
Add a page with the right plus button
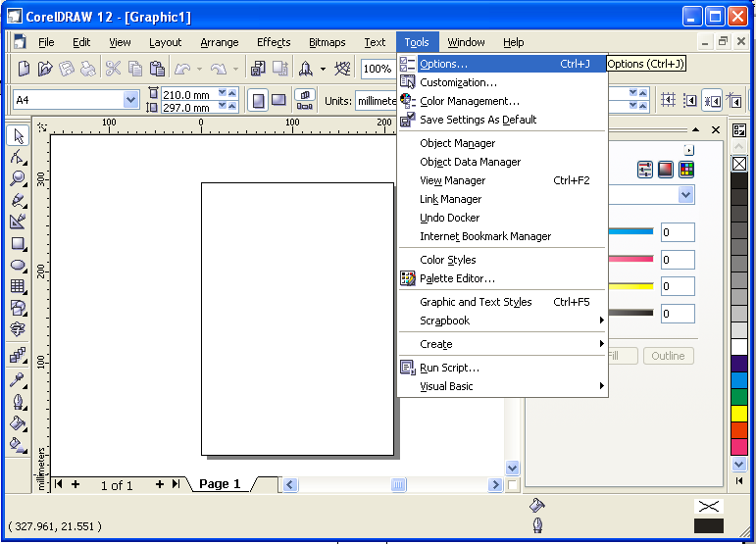click(160, 484)
